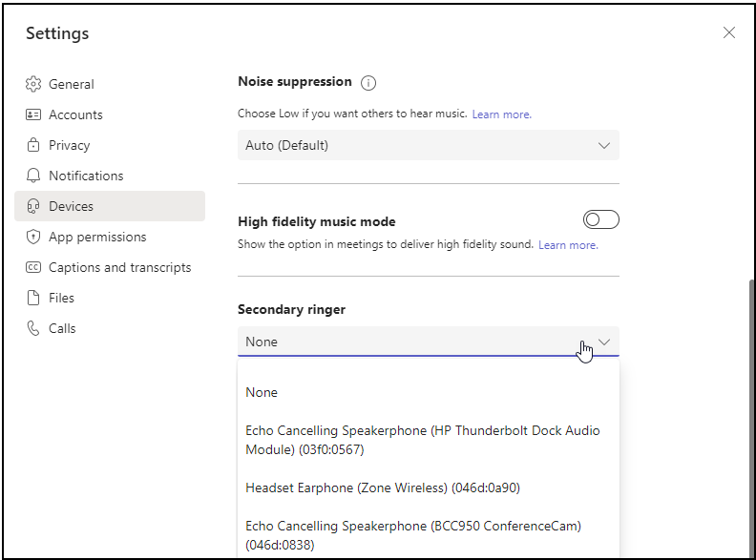Screen dimensions: 756x560
Task: Click the Accounts card icon
Action: click(x=33, y=114)
